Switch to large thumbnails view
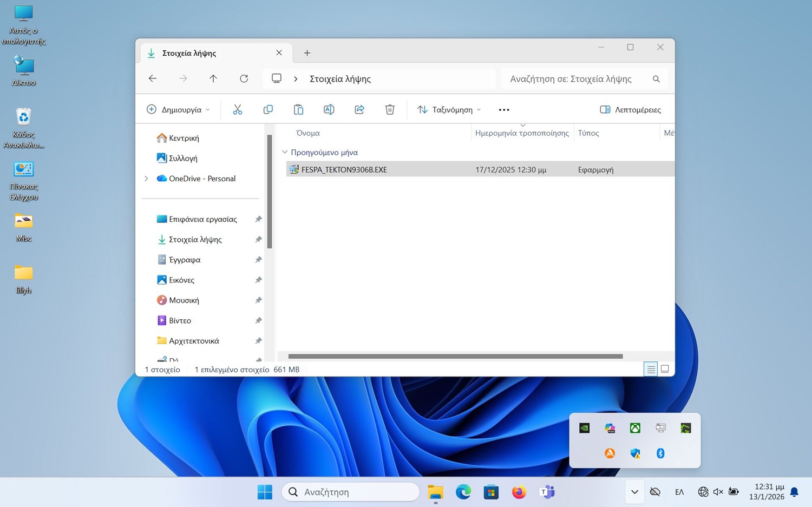 (x=665, y=369)
